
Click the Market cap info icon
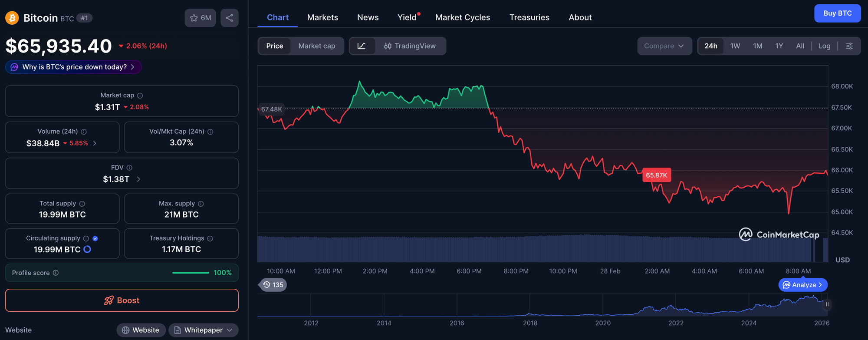pyautogui.click(x=140, y=96)
